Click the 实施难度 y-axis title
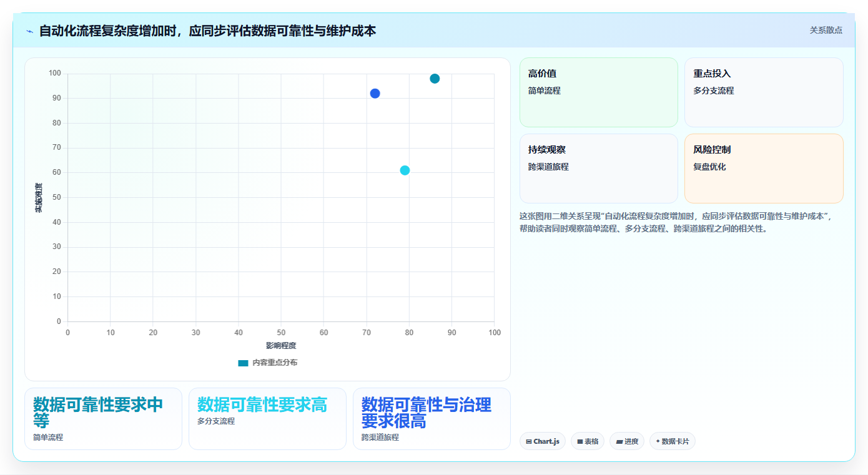This screenshot has width=868, height=475. pyautogui.click(x=39, y=198)
